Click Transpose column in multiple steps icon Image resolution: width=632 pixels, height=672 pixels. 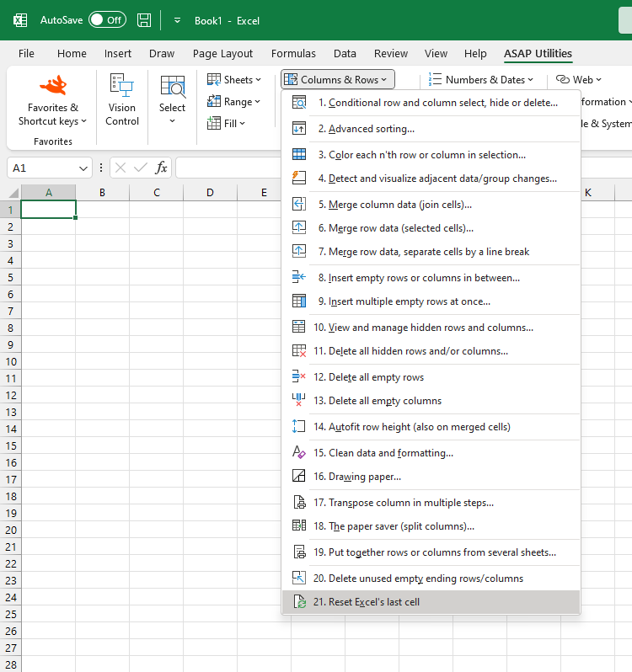pyautogui.click(x=299, y=503)
